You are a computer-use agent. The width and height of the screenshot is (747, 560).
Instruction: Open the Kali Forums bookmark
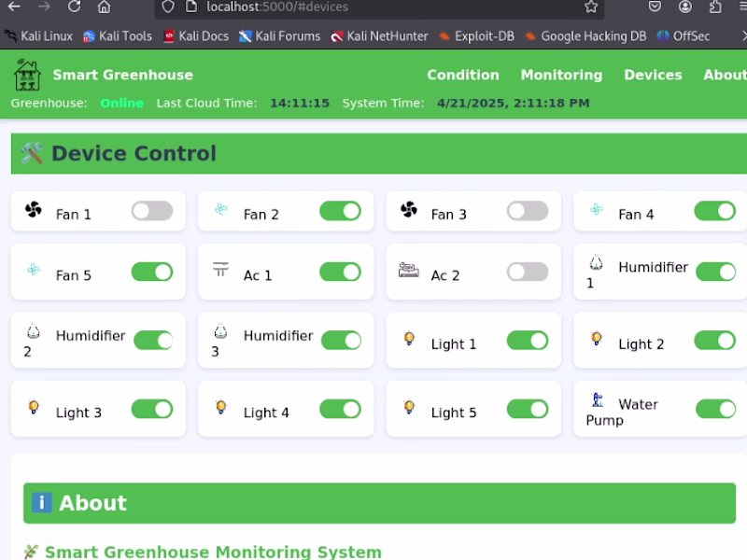click(x=279, y=36)
